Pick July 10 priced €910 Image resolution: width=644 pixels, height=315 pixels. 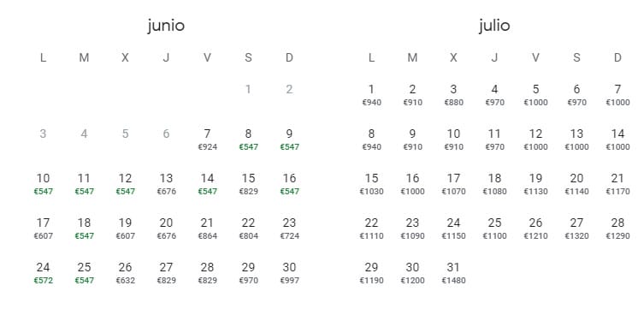453,140
